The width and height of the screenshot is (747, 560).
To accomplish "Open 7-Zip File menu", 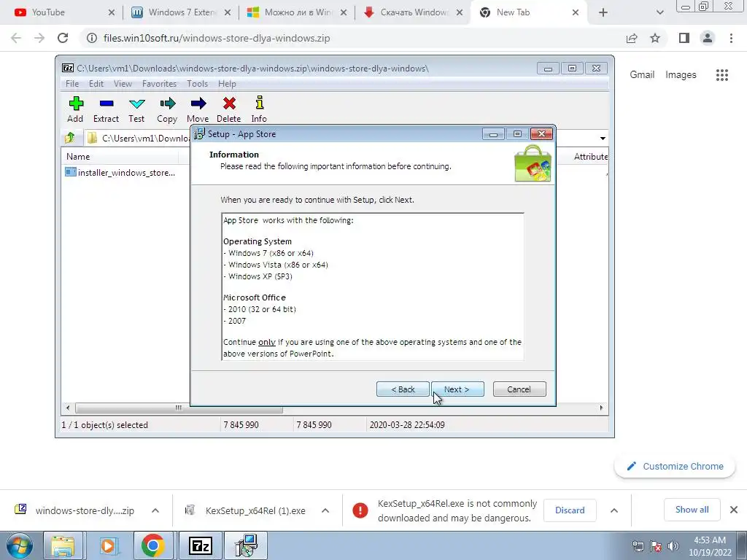I will click(72, 84).
